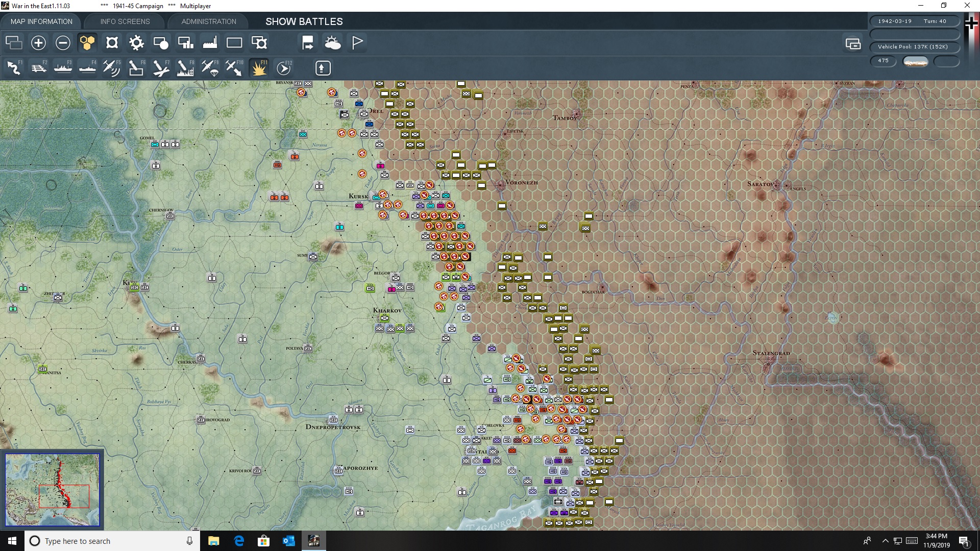This screenshot has height=551, width=980.
Task: Open File Explorer from taskbar
Action: pos(213,541)
